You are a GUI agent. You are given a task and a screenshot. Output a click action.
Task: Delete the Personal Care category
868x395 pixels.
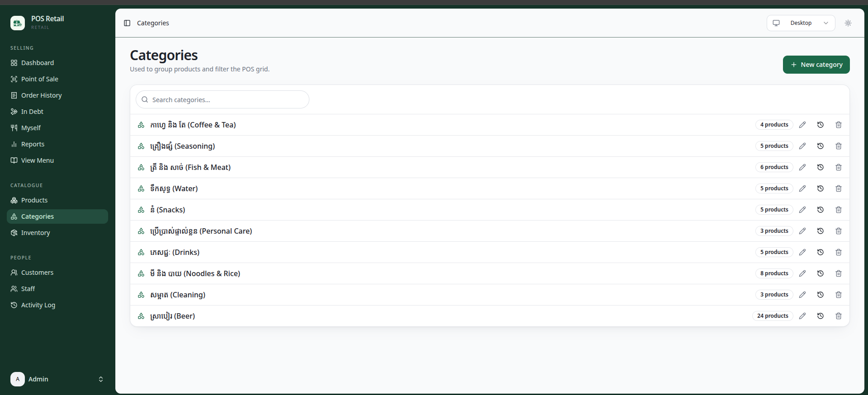pos(839,231)
